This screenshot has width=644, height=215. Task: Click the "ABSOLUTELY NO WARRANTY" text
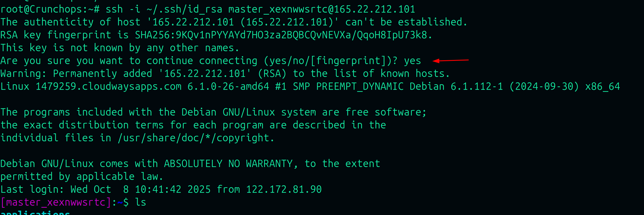pos(228,164)
